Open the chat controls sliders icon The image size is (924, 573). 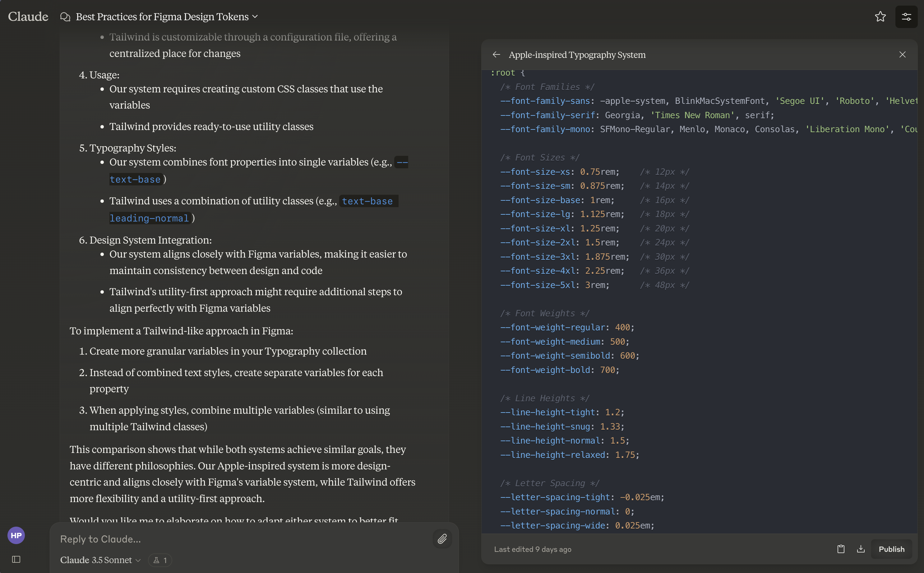pos(906,17)
